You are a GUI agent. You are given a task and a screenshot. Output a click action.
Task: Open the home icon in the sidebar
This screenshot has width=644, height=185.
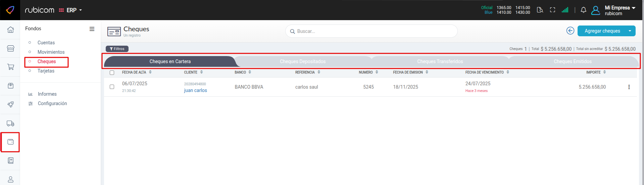click(10, 30)
